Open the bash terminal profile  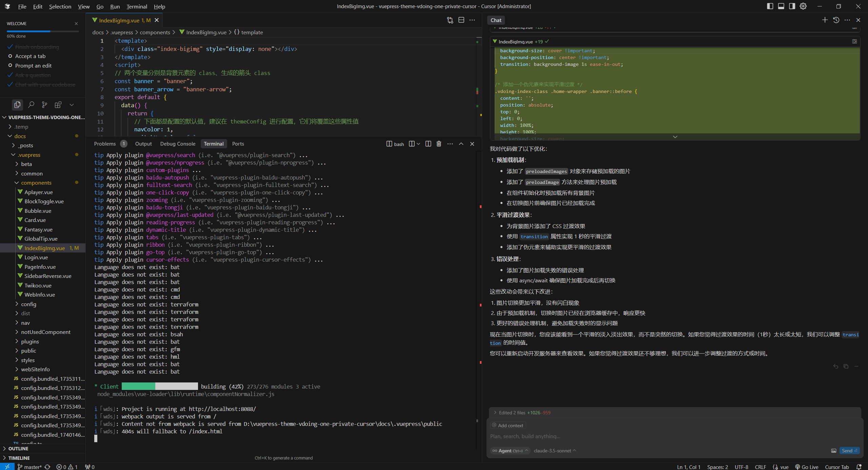395,144
